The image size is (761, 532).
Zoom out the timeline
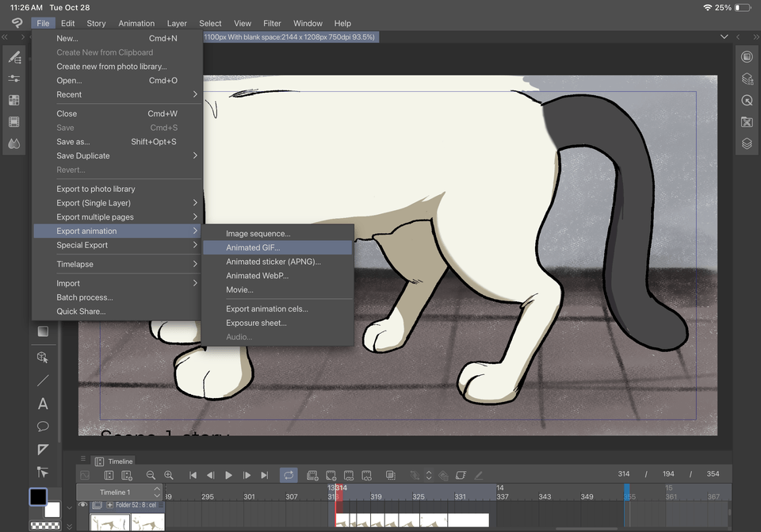pyautogui.click(x=151, y=475)
